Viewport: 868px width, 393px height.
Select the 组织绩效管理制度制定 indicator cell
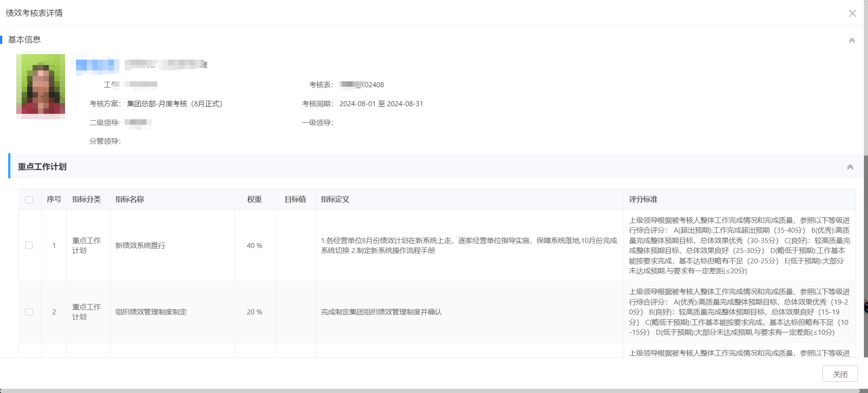click(151, 312)
